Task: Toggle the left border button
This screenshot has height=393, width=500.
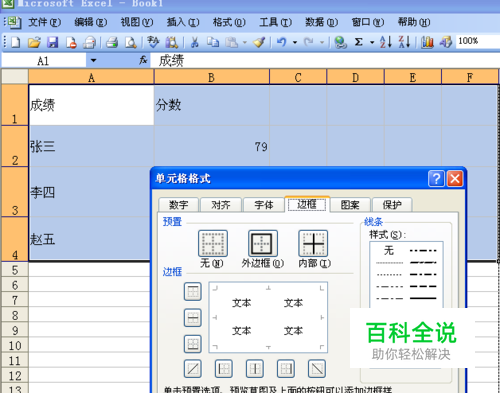Action: pos(224,369)
